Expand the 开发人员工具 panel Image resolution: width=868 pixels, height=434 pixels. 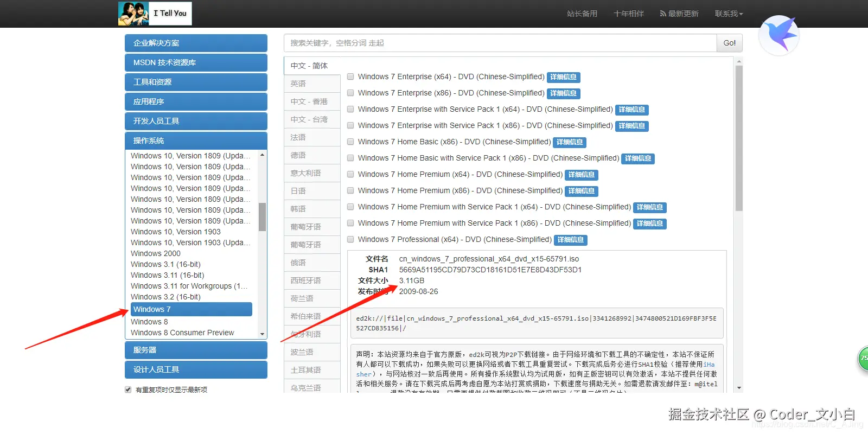(x=196, y=122)
